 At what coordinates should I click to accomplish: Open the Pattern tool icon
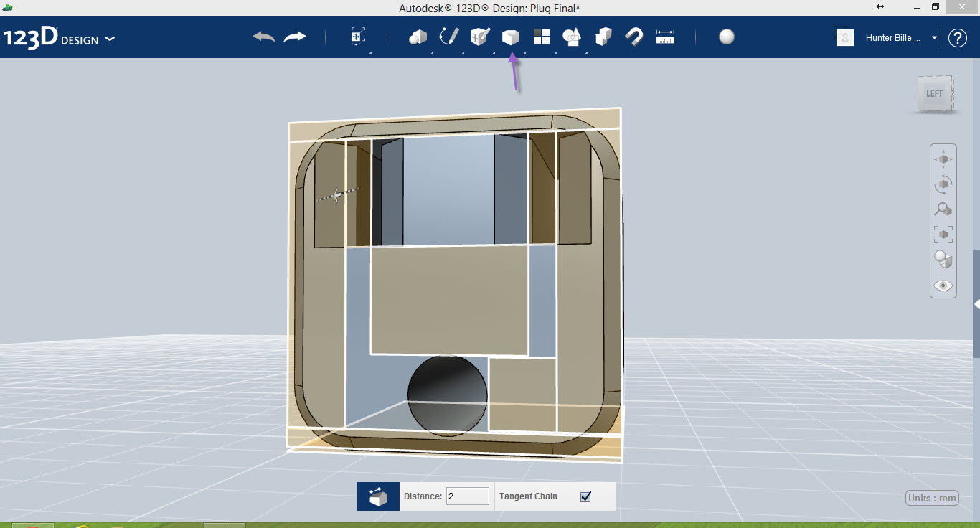point(542,37)
